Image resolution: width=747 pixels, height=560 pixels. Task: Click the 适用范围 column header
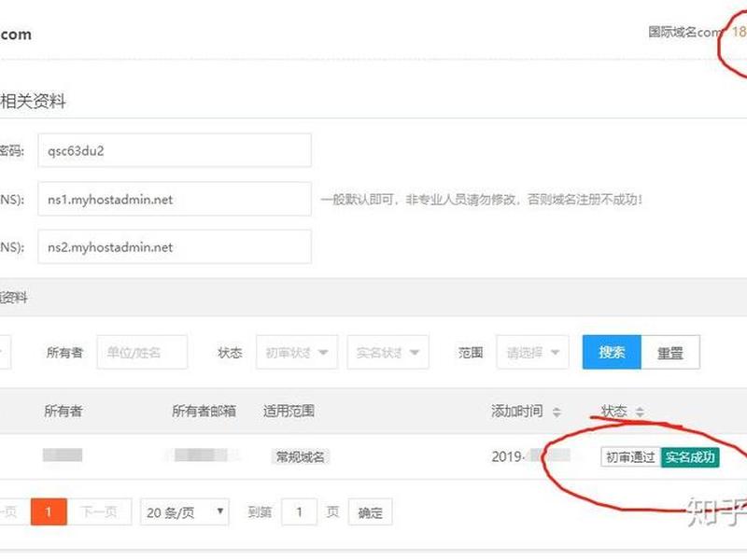pos(289,411)
